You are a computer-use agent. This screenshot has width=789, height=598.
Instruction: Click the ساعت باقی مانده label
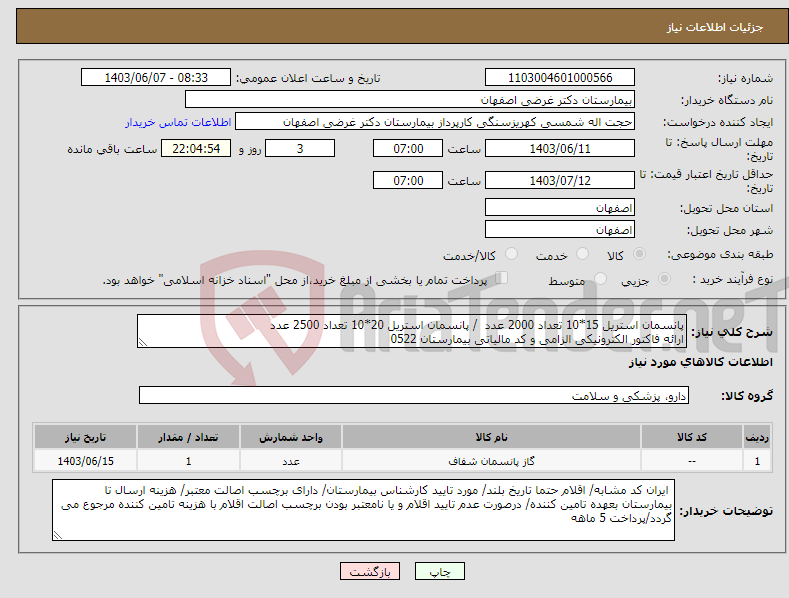click(x=112, y=149)
